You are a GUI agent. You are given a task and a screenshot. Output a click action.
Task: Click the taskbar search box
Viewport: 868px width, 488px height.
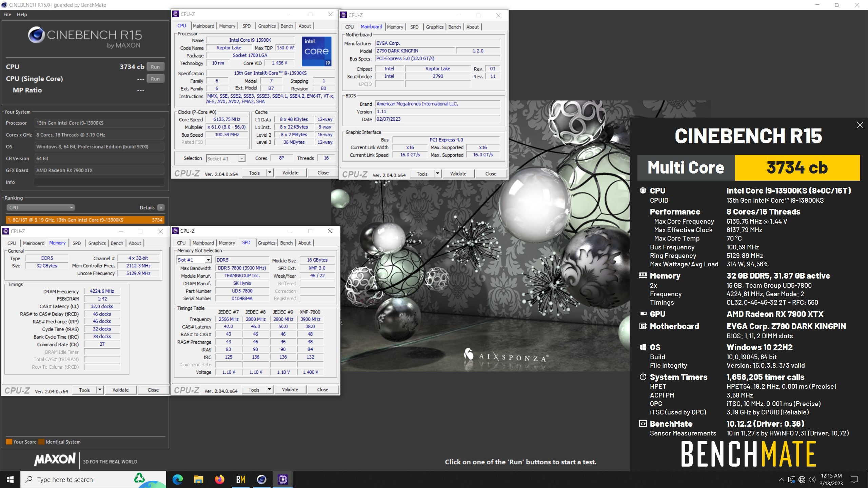tap(93, 480)
